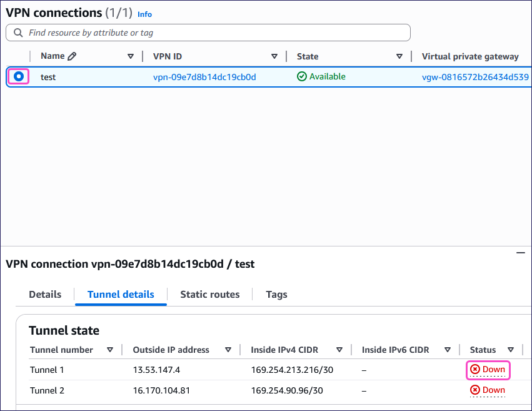The height and width of the screenshot is (411, 532).
Task: Sort by the State column arrow
Action: click(x=399, y=56)
